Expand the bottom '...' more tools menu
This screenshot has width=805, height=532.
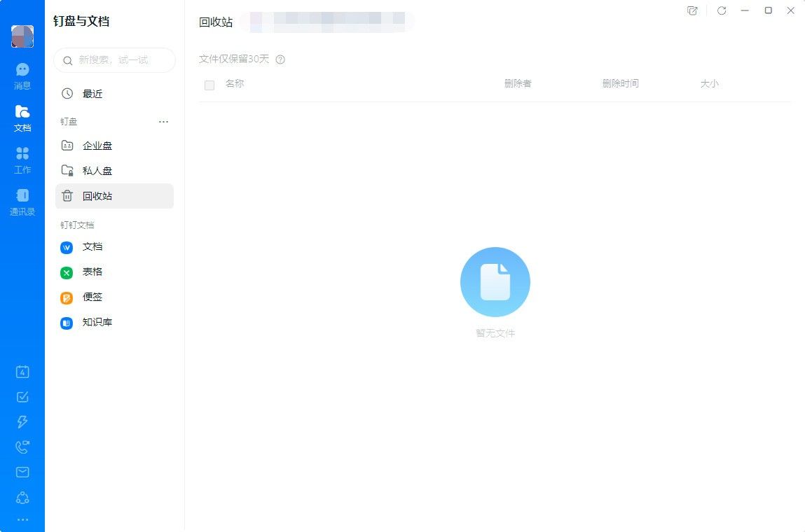[x=22, y=519]
